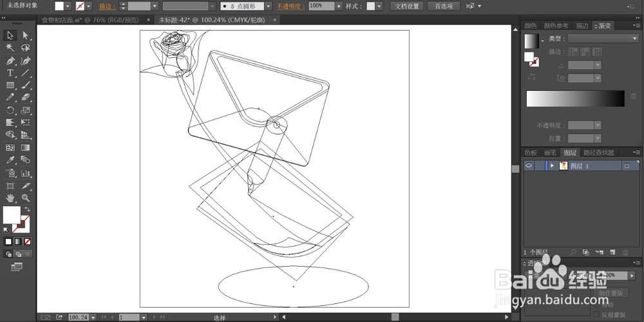The image size is (644, 322).
Task: Enable Draw Normal mode
Action: click(8, 254)
